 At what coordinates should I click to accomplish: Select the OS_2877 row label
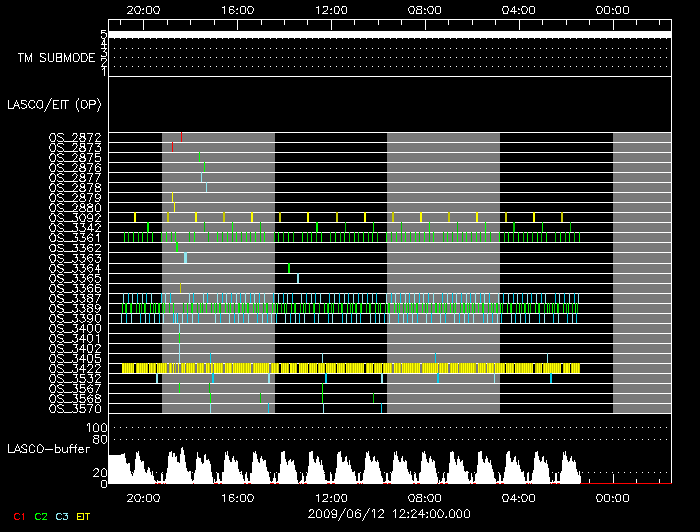tap(75, 178)
